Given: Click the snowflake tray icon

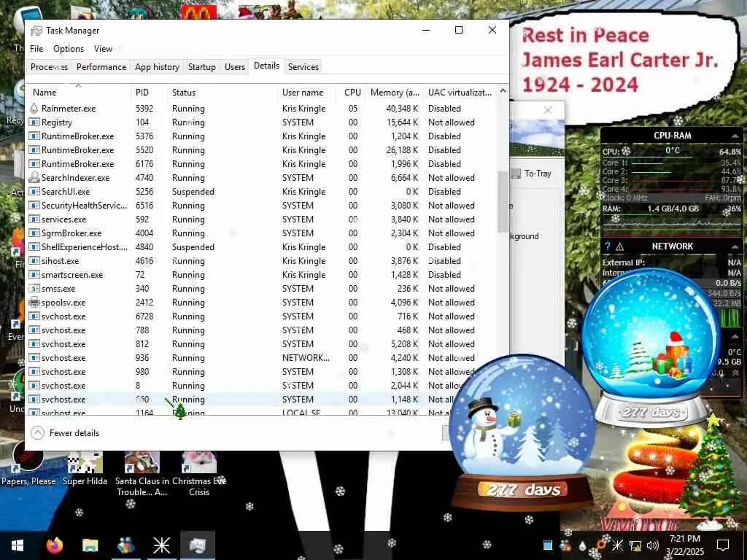Looking at the screenshot, I should (x=617, y=545).
